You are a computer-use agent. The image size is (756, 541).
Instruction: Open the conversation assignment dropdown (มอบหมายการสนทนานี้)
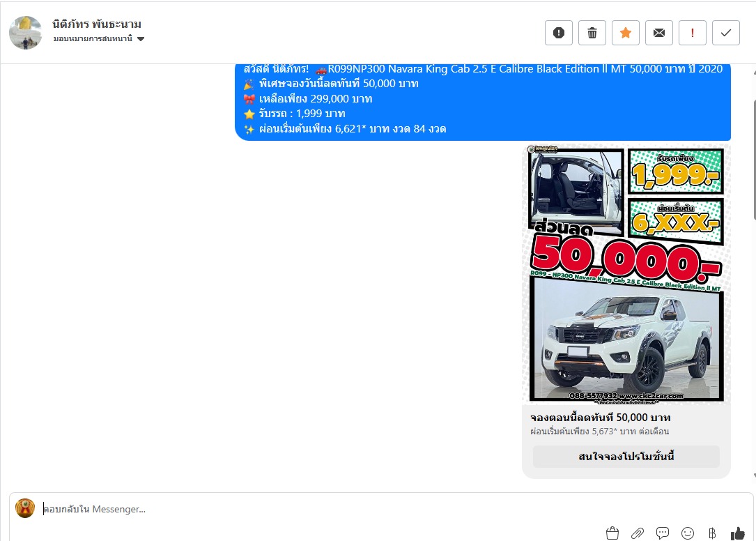coord(99,38)
